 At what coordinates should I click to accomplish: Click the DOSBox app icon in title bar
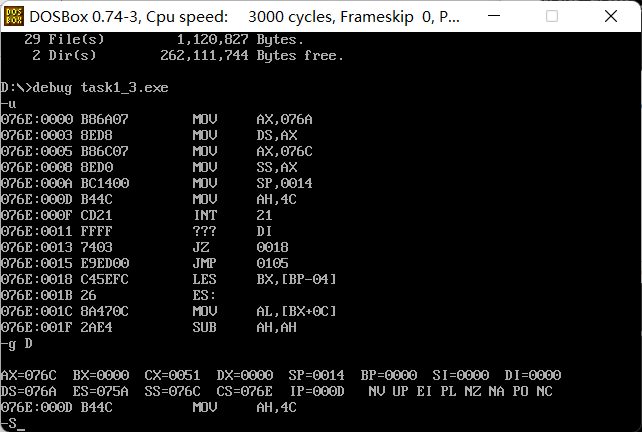(14, 16)
